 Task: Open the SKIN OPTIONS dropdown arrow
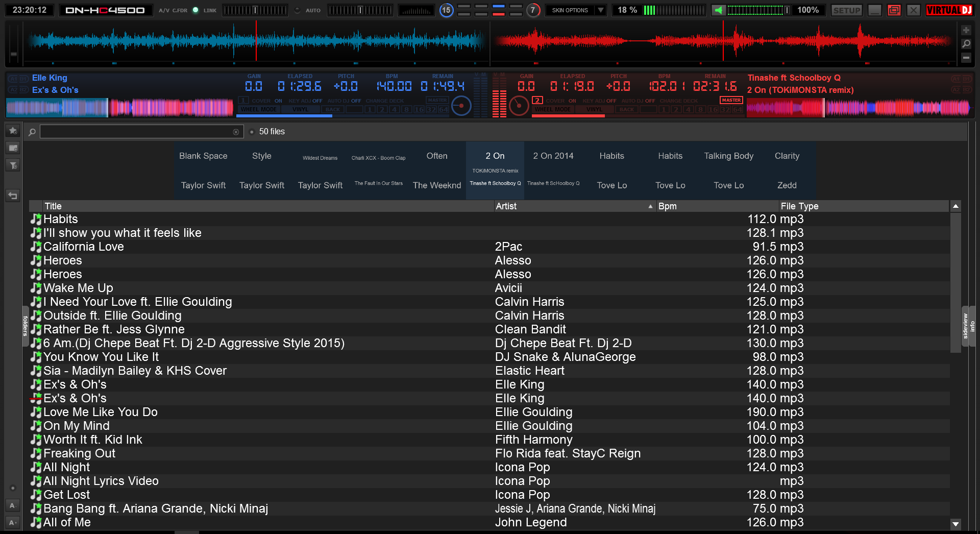point(601,10)
